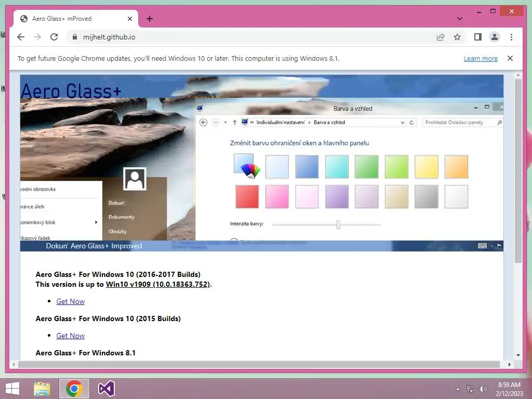Open a new tab with plus button
The image size is (532, 399).
click(150, 19)
